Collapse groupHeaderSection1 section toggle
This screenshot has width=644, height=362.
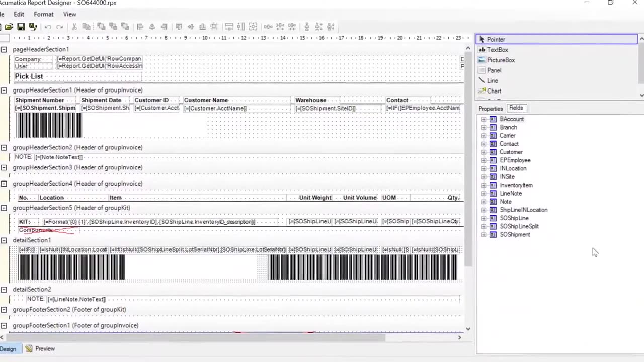pyautogui.click(x=4, y=90)
